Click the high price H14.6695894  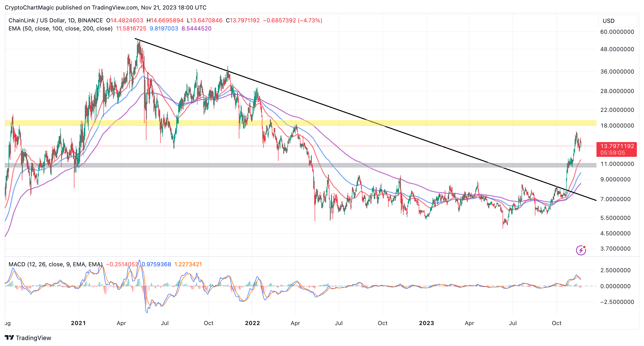[165, 20]
